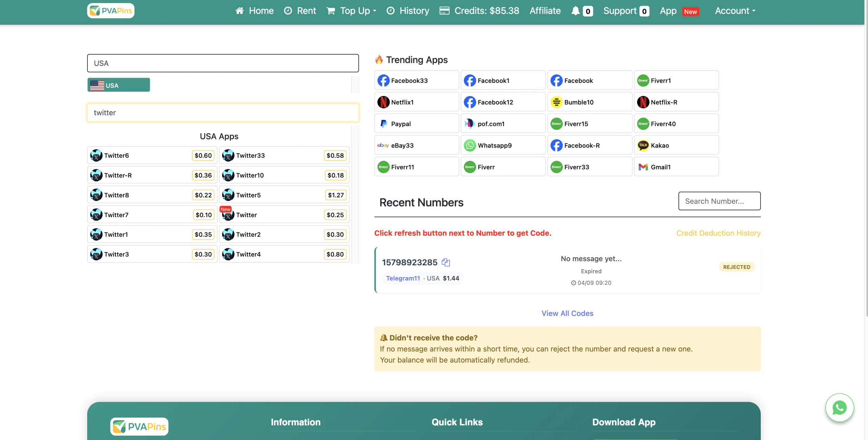Screen dimensions: 868x440
Task: Open the Telegram11 service link
Action: pyautogui.click(x=403, y=278)
